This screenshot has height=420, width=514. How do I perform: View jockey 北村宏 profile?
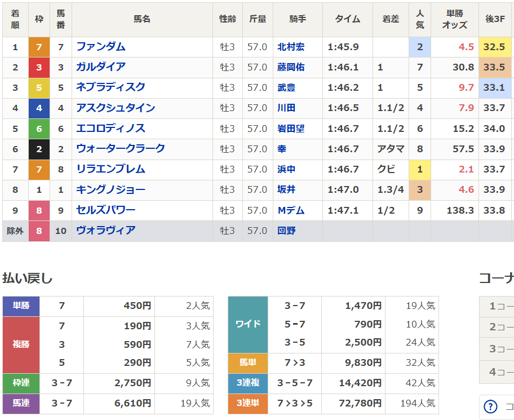pyautogui.click(x=290, y=47)
